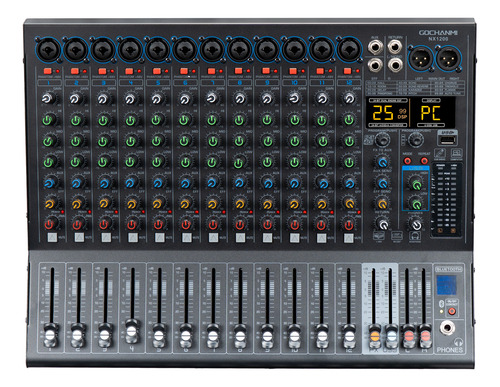500x387 pixels.
Task: Click channel 10 blue AUX knob
Action: tap(294, 183)
